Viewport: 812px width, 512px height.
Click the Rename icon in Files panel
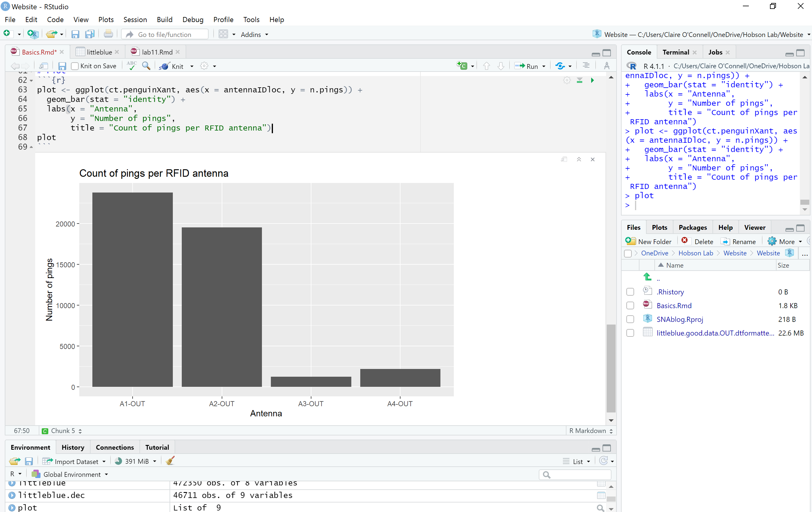click(x=724, y=241)
